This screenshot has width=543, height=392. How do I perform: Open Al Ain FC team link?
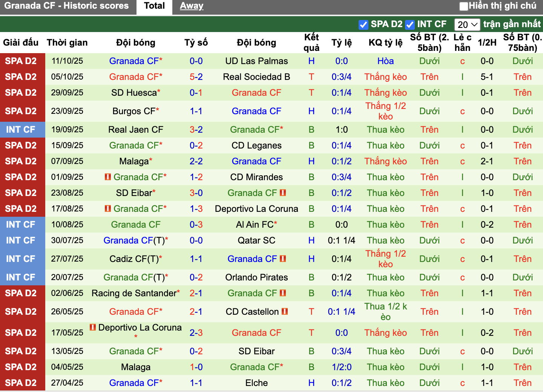255,225
